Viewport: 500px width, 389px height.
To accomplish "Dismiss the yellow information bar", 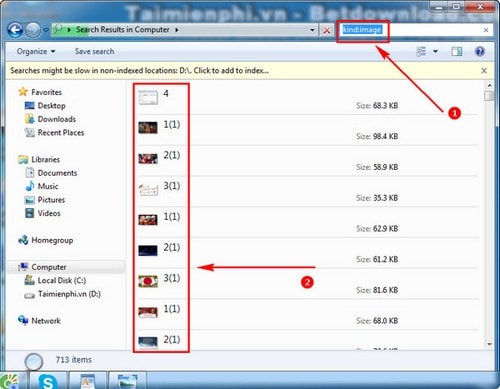I will point(484,71).
